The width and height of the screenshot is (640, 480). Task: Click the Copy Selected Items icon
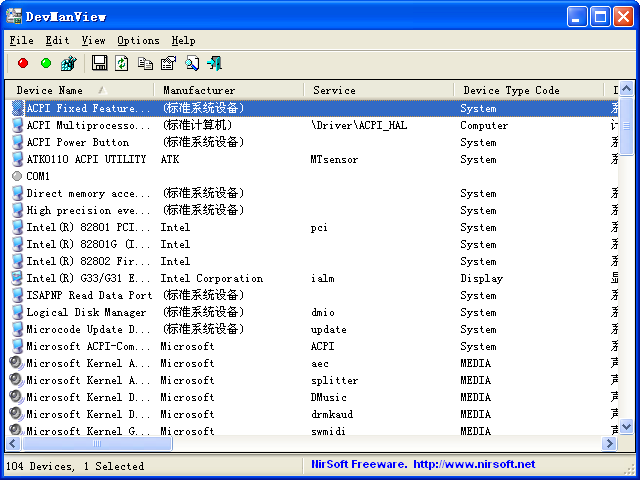145,63
